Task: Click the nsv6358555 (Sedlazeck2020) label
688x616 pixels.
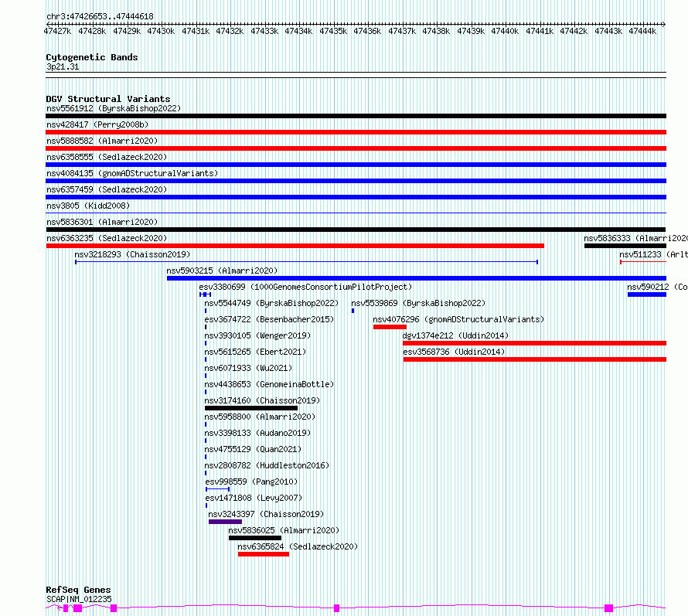Action: [x=107, y=157]
